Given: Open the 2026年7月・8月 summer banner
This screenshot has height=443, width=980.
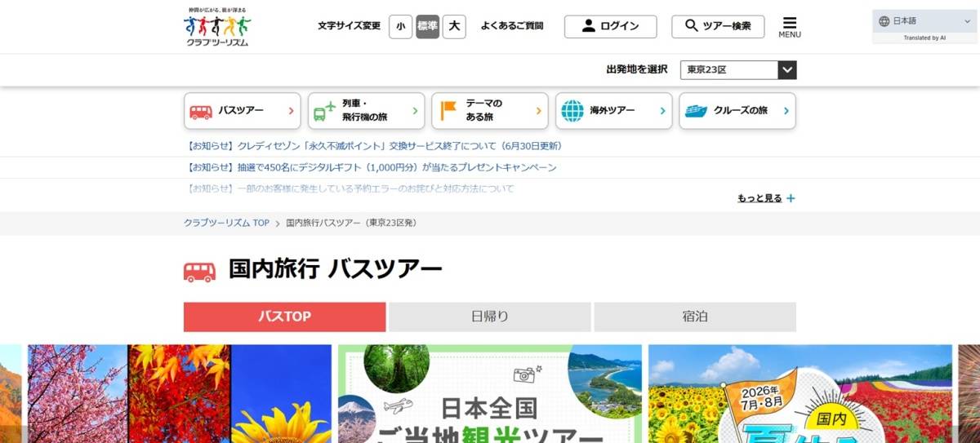Looking at the screenshot, I should (800, 393).
